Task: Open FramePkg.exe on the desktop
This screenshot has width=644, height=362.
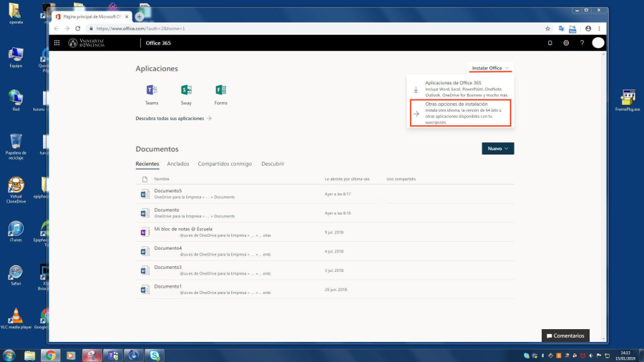Action: 628,100
